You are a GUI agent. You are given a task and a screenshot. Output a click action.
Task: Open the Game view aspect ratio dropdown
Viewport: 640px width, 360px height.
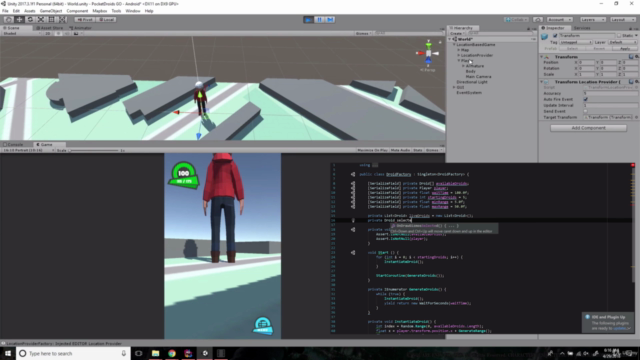coord(28,150)
